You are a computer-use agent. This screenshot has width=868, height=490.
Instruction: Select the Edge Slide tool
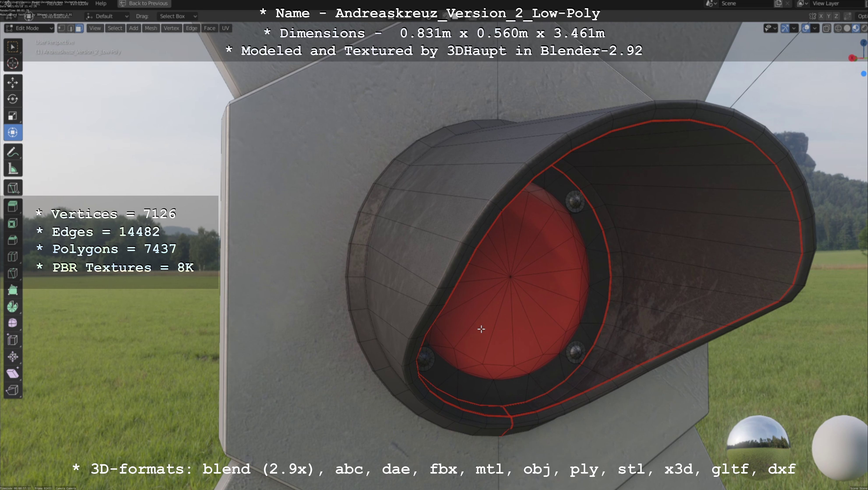(13, 340)
